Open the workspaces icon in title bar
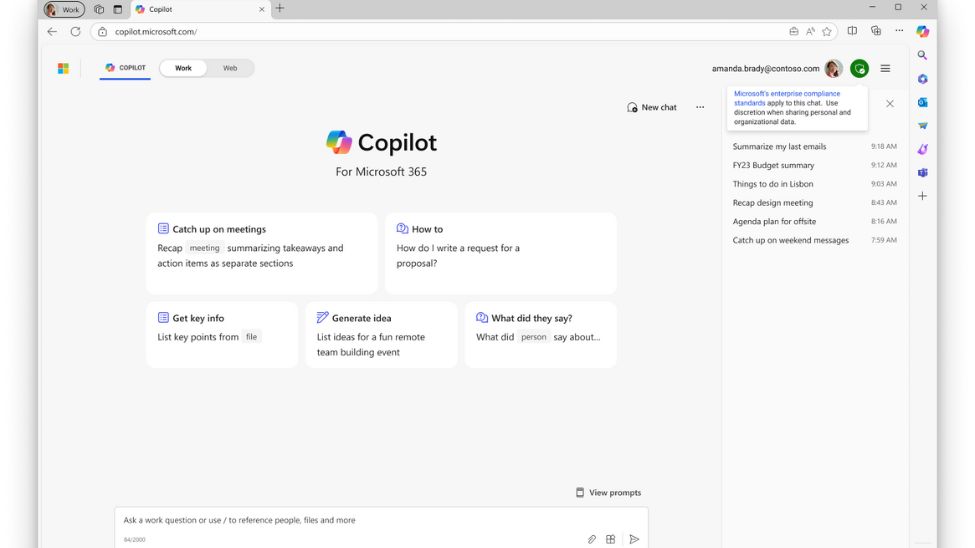This screenshot has width=975, height=548. [99, 9]
